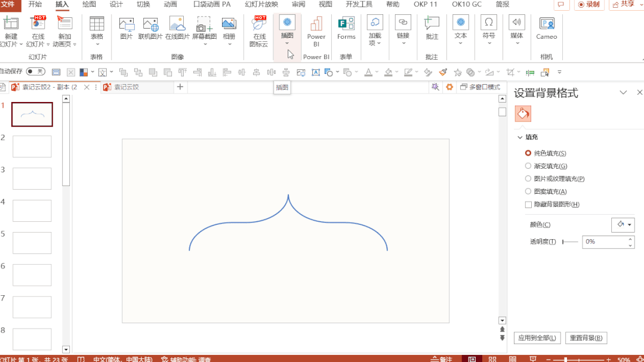Expand the 符号 dropdown arrow
The height and width of the screenshot is (362, 644).
[x=489, y=43]
